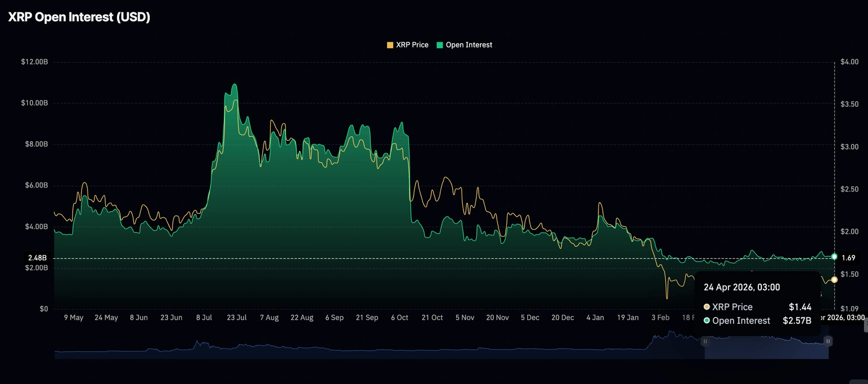The width and height of the screenshot is (868, 384).
Task: Click the 4 Jan date axis label
Action: point(594,318)
